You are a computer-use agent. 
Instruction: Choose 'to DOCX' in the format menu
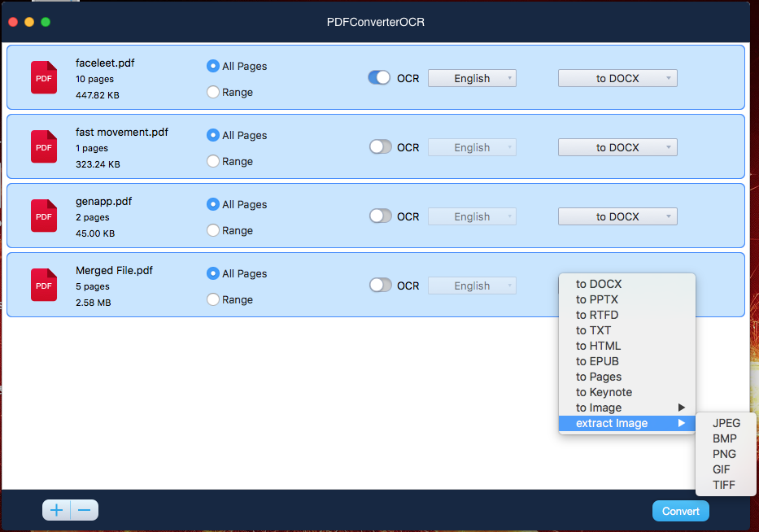click(x=627, y=284)
